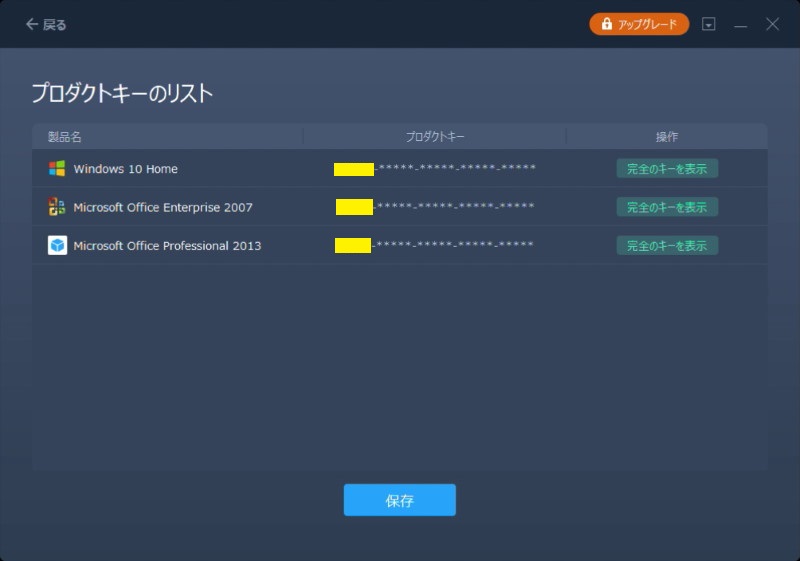Click the Windows 10 Home logo icon
Image resolution: width=800 pixels, height=561 pixels.
point(57,168)
